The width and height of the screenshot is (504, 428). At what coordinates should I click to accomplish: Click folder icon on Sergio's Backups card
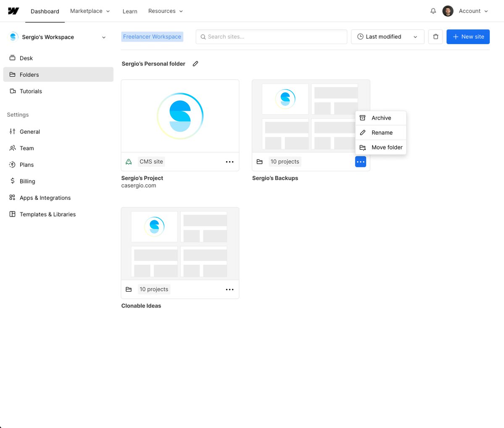tap(260, 162)
